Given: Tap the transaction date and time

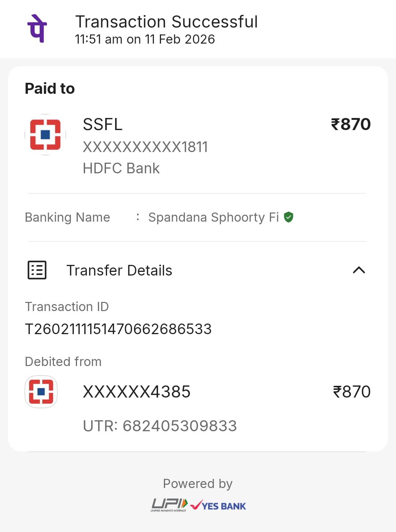Looking at the screenshot, I should [145, 39].
